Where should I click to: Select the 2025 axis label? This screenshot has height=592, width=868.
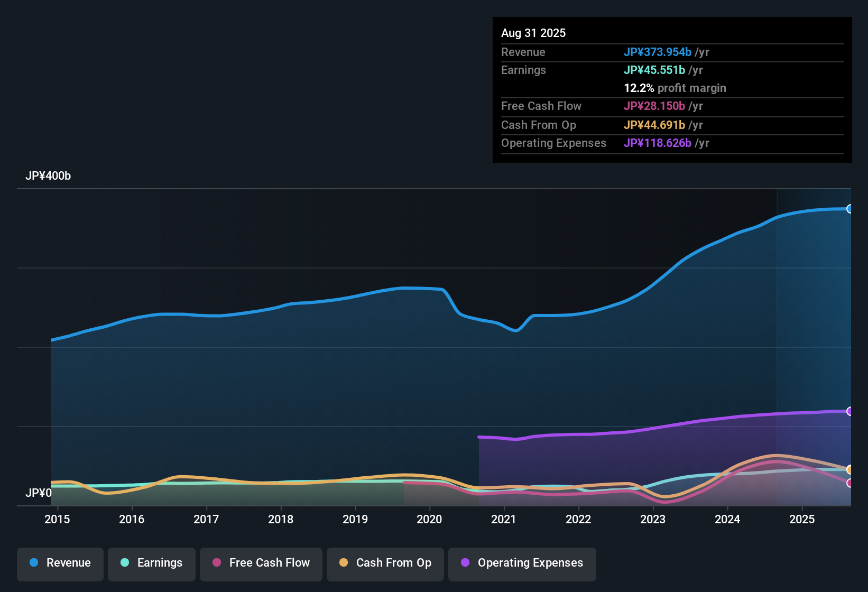click(802, 519)
